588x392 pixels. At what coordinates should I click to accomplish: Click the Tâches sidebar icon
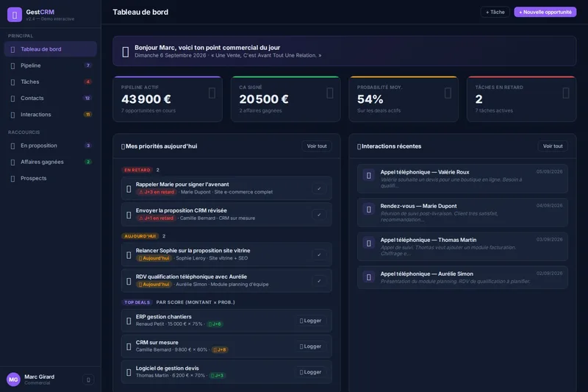pyautogui.click(x=12, y=82)
